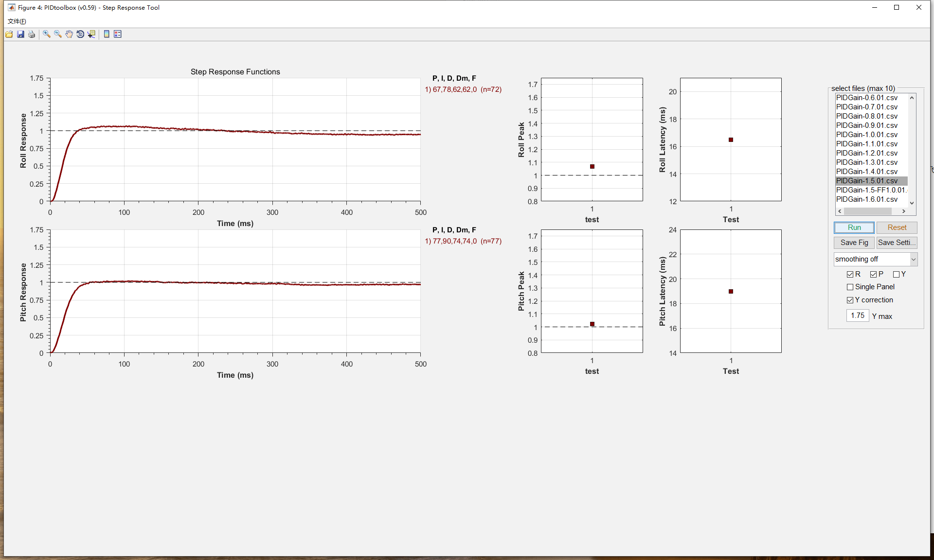Click the pan/hand toolbar icon

(x=69, y=34)
